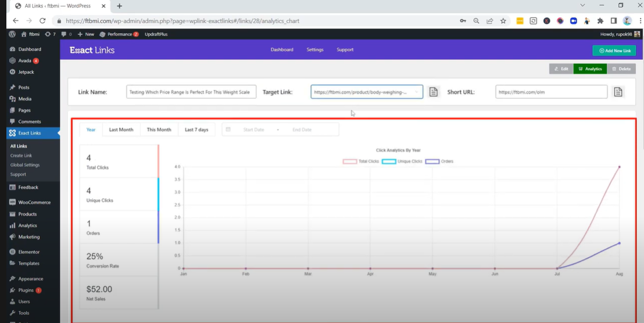
Task: Open the share page icon in address bar
Action: (489, 21)
